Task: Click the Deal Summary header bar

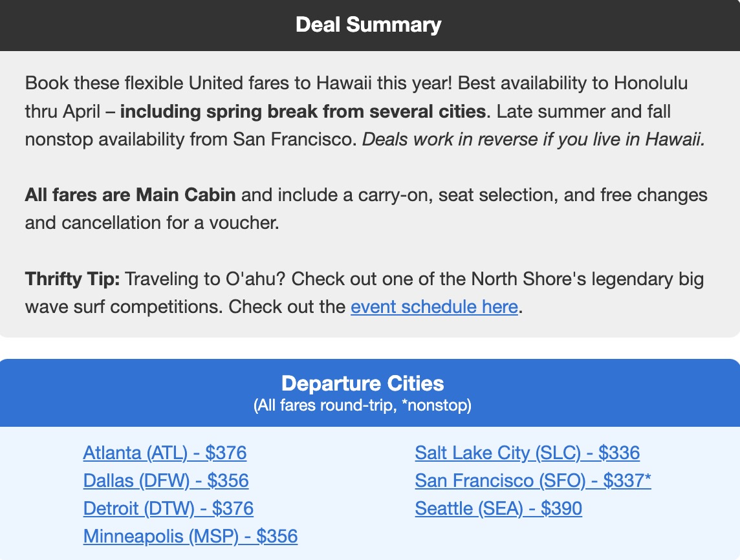Action: [x=369, y=25]
